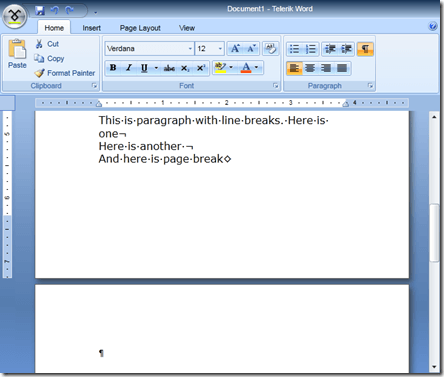Open the Help question mark icon

(433, 26)
